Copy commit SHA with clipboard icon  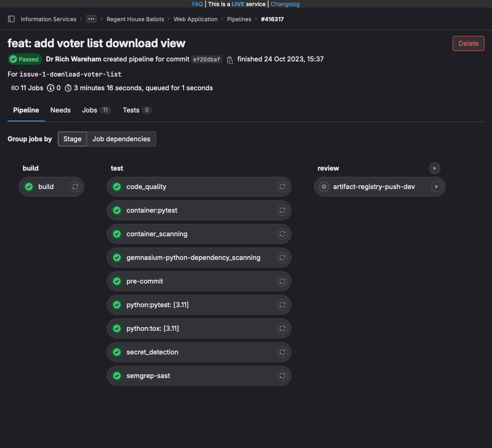click(230, 60)
